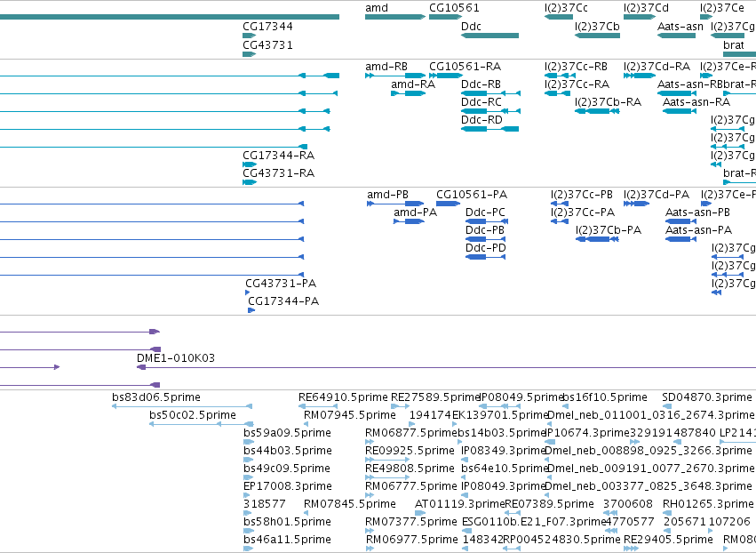This screenshot has width=756, height=553.
Task: Select the 318577 feature label
Action: (265, 504)
